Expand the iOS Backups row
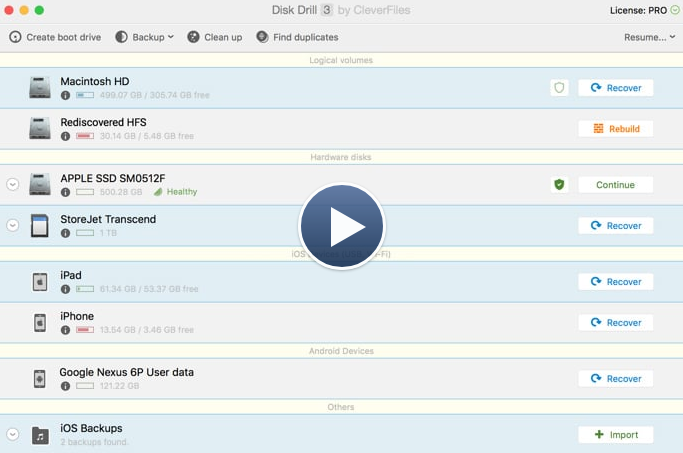Viewport: 683px width, 453px height. point(13,435)
